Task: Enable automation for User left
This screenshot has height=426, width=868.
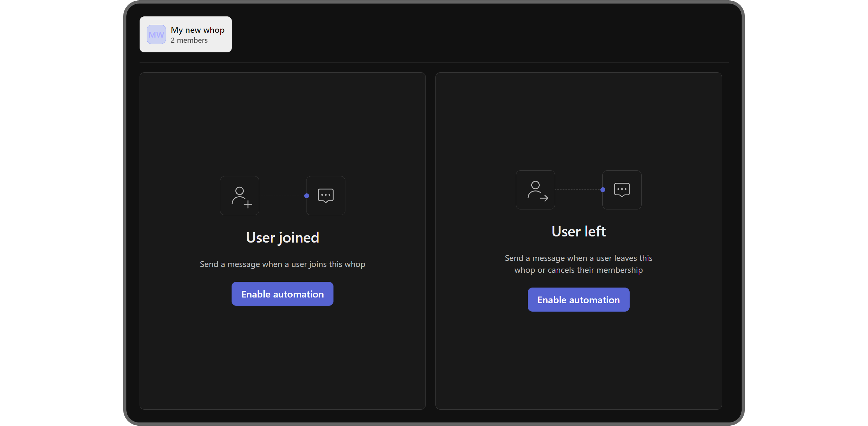Action: click(x=579, y=299)
